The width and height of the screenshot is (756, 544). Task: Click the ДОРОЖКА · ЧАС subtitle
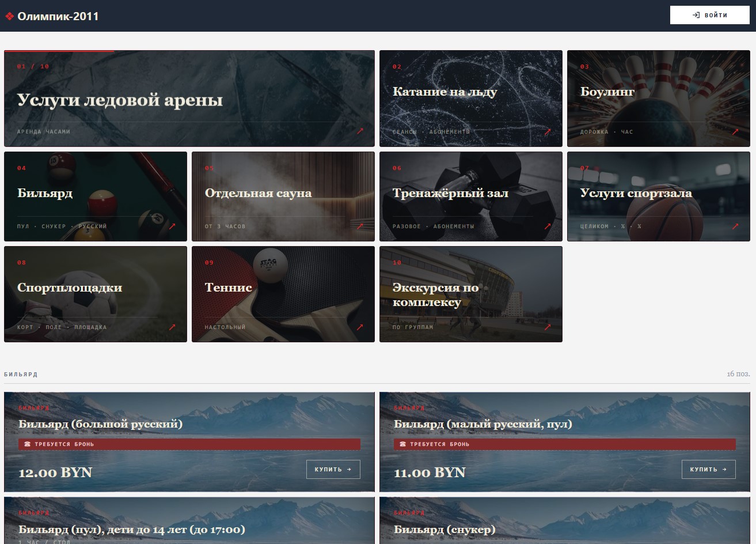pos(607,132)
